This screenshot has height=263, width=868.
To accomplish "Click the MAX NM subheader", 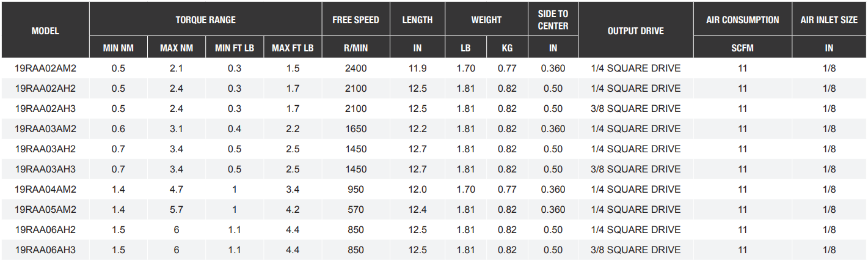I will [177, 48].
